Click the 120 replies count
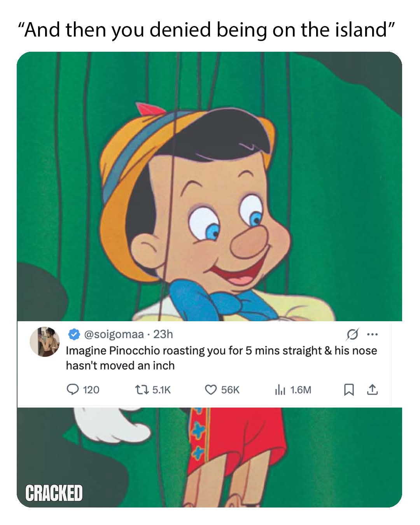 click(91, 390)
